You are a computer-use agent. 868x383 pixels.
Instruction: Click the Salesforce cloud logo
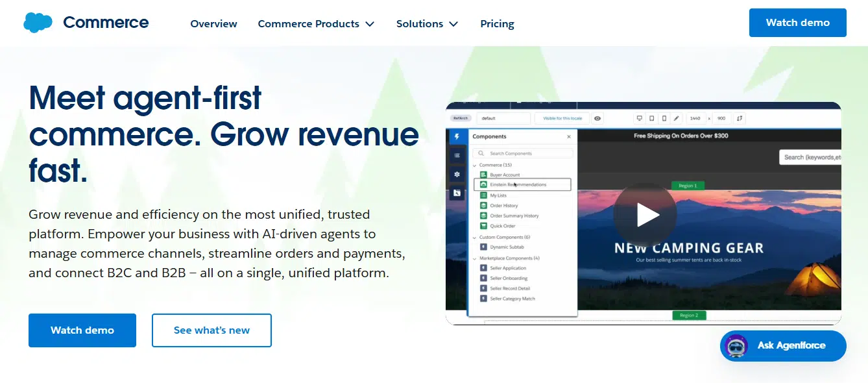pos(38,23)
